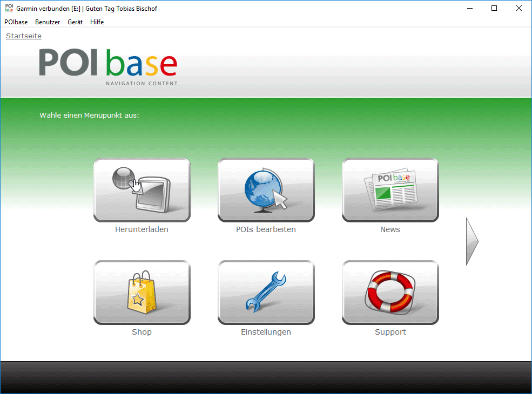
Task: Follow the Startseite breadcrumb link
Action: pyautogui.click(x=24, y=36)
